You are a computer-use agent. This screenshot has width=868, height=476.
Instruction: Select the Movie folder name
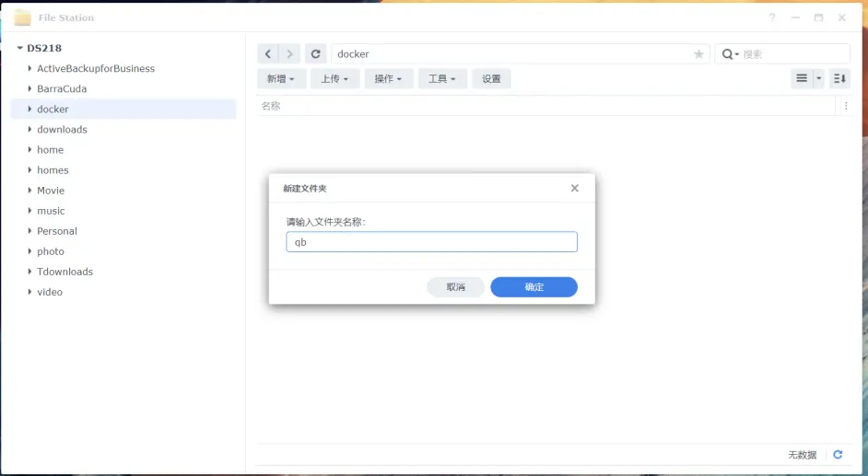click(x=51, y=191)
